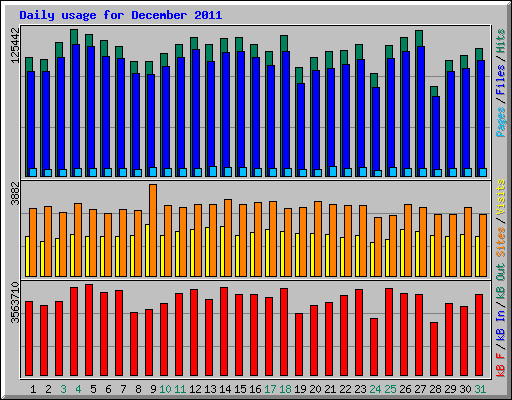Viewport: 512px width, 400px height.
Task: Click day label 28 on the x-axis
Action: point(435,389)
